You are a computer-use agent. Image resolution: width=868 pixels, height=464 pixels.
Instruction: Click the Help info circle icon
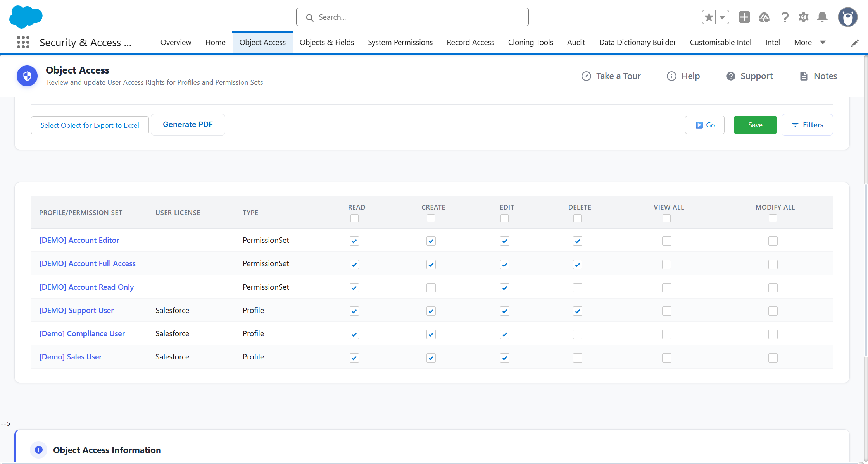[671, 76]
